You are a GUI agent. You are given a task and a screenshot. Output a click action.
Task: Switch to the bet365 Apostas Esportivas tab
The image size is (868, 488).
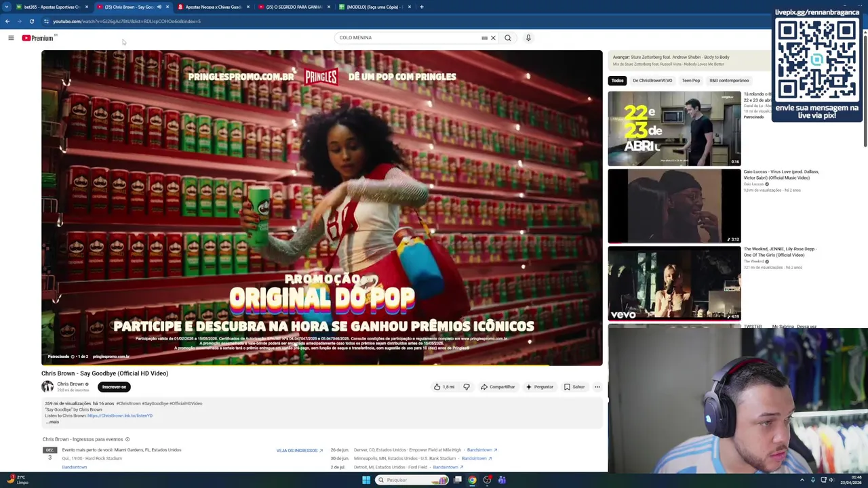coord(52,7)
